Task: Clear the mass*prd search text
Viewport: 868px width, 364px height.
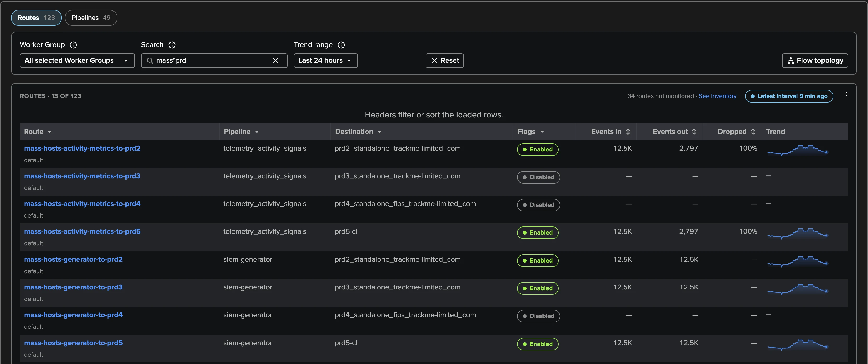Action: (275, 61)
